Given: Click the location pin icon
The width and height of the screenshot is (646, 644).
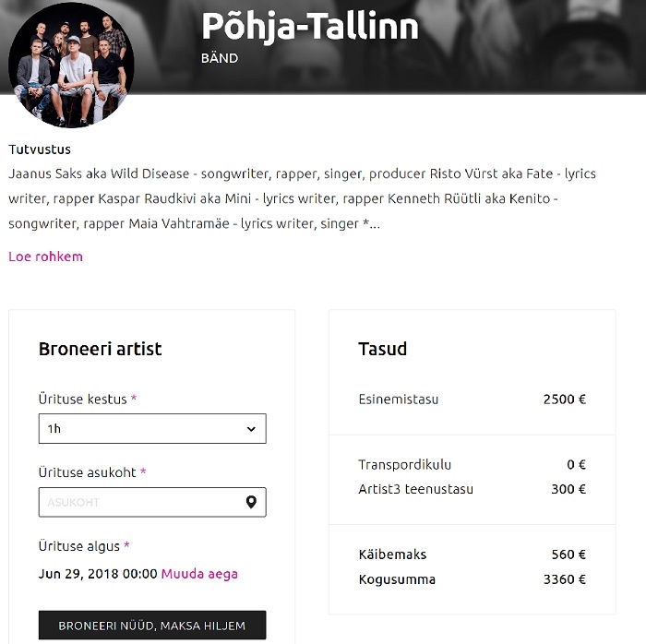Looking at the screenshot, I should [x=251, y=502].
